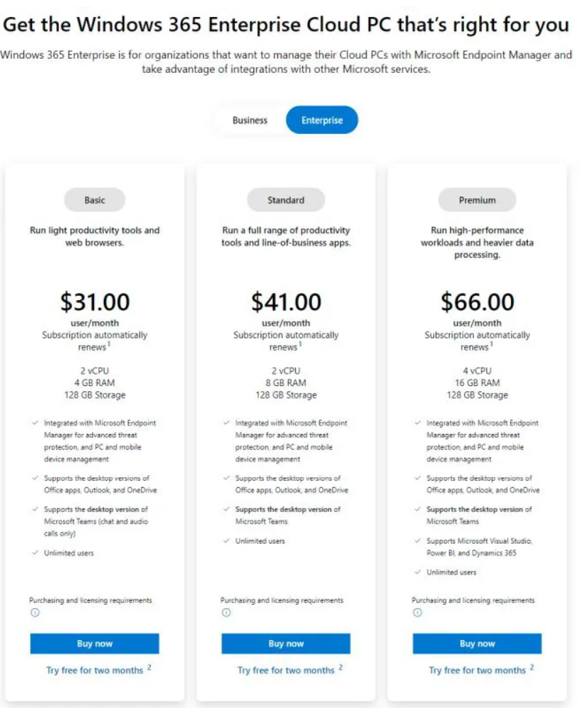Try the Basic plan free for two months
588x708 pixels.
pos(95,670)
